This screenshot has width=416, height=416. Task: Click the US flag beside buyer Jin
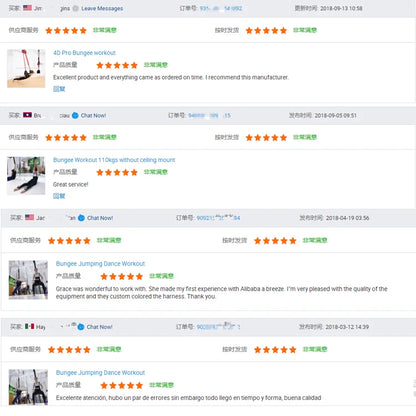point(27,8)
